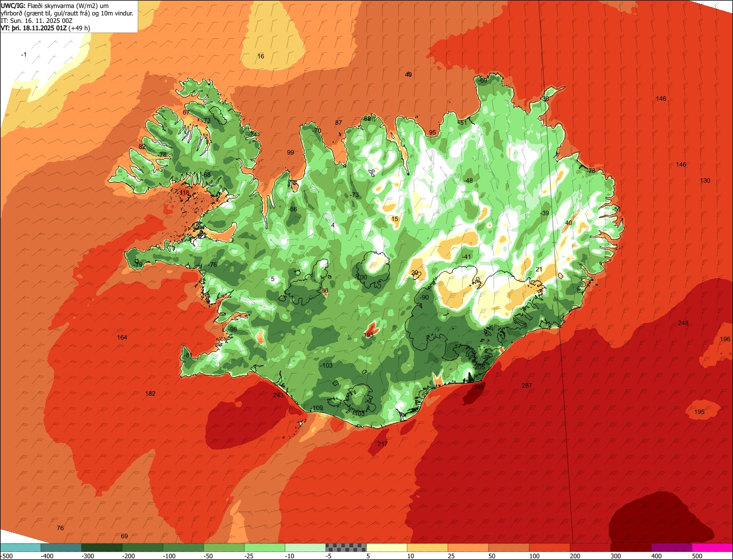Click the checkered -5 to 5 legend swatch
This screenshot has height=560, width=733.
(346, 547)
